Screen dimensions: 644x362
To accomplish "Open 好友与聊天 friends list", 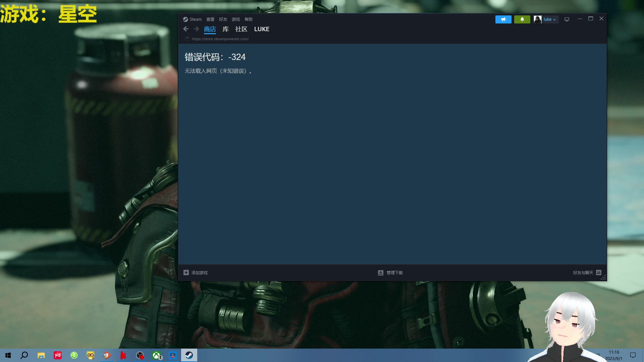I will [583, 273].
